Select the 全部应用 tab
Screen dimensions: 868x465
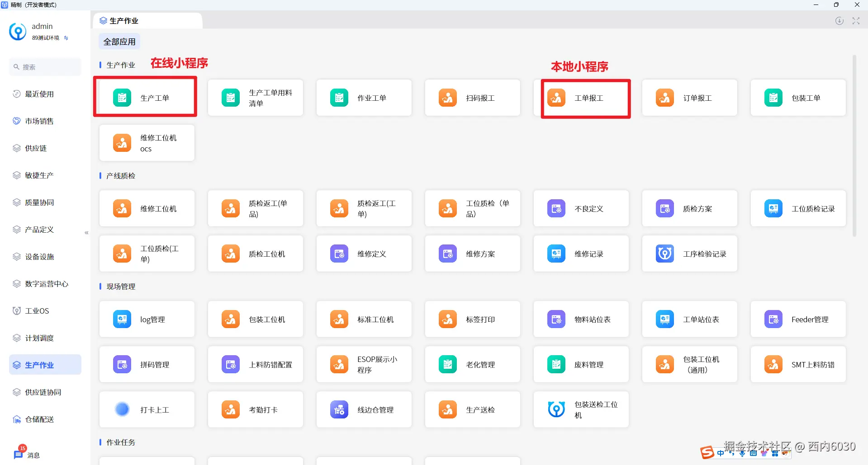[119, 42]
